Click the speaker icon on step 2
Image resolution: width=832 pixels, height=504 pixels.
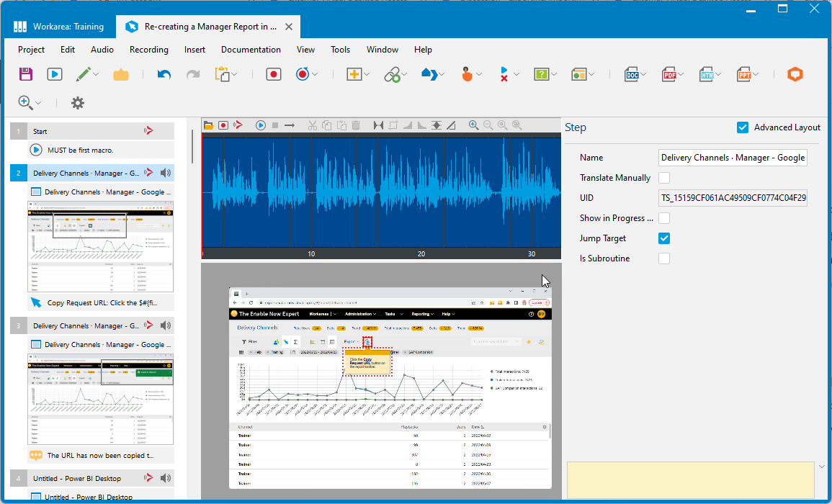pos(166,173)
